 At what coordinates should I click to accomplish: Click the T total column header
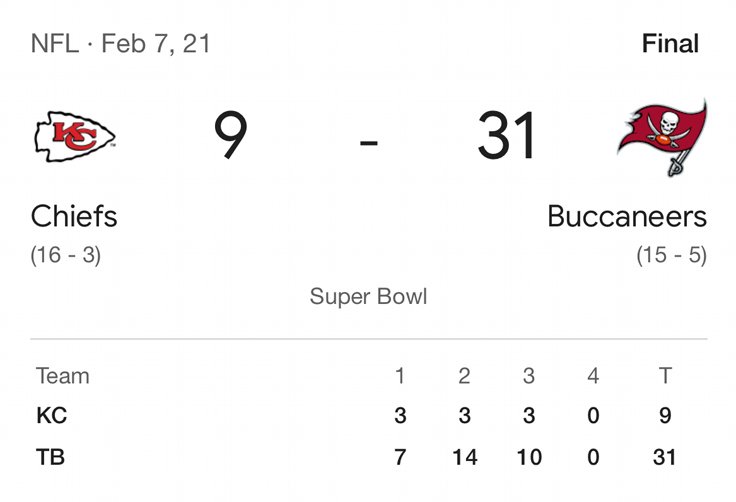click(665, 376)
